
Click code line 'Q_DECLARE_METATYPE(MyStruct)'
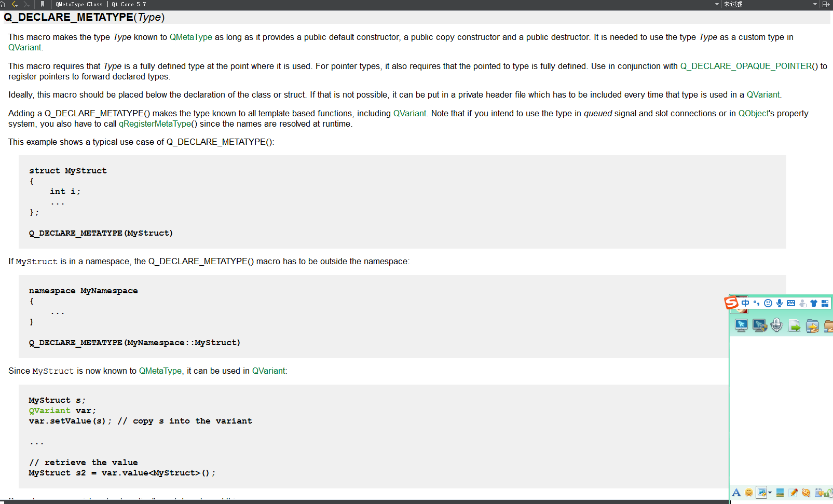[101, 234]
